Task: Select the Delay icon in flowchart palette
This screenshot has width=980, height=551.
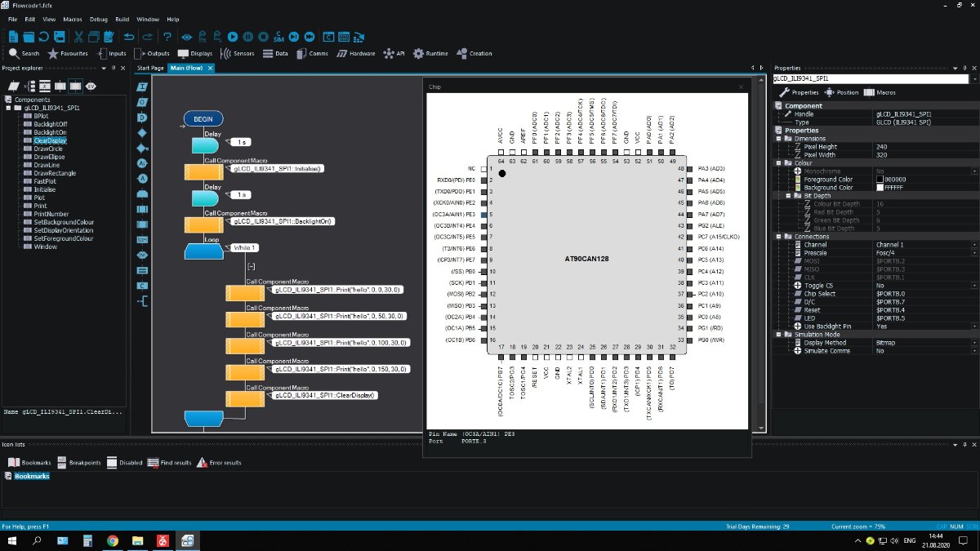Action: (142, 117)
